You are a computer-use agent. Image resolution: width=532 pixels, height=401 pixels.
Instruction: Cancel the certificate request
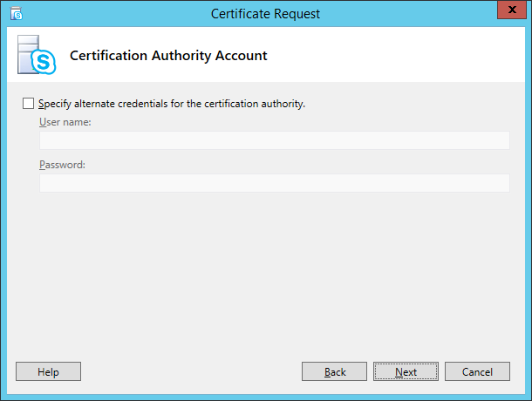click(x=477, y=371)
